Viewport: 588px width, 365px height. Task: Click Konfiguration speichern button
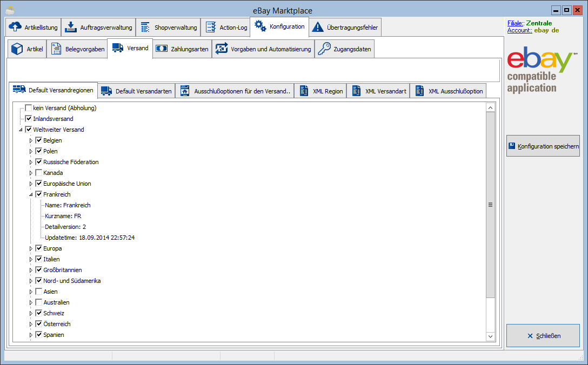tap(543, 146)
